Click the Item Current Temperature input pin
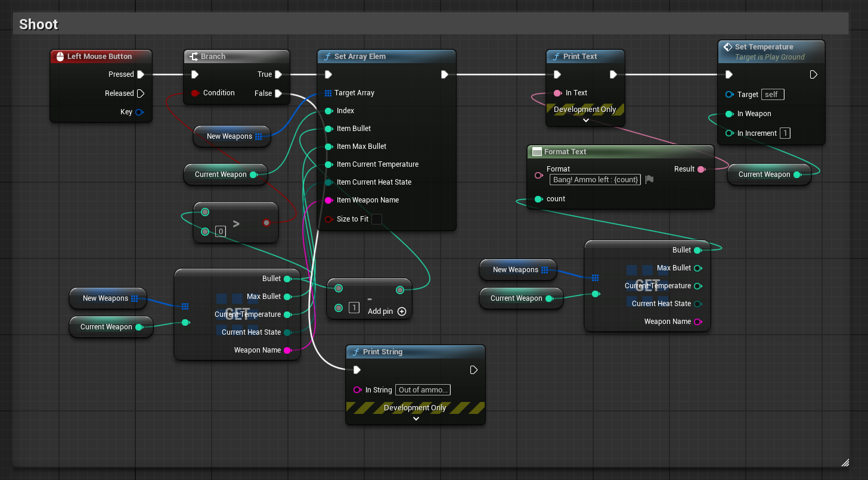Viewport: 868px width, 480px height. tap(328, 164)
